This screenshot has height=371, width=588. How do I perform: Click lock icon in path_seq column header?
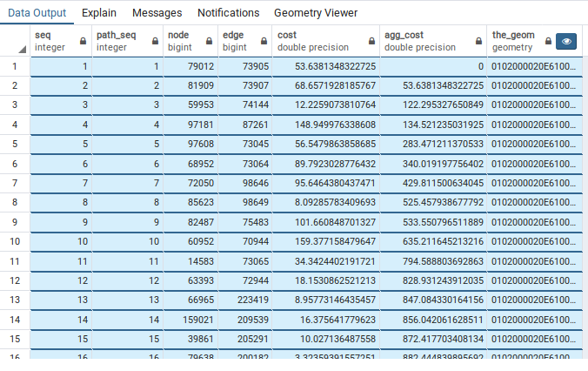[x=155, y=41]
